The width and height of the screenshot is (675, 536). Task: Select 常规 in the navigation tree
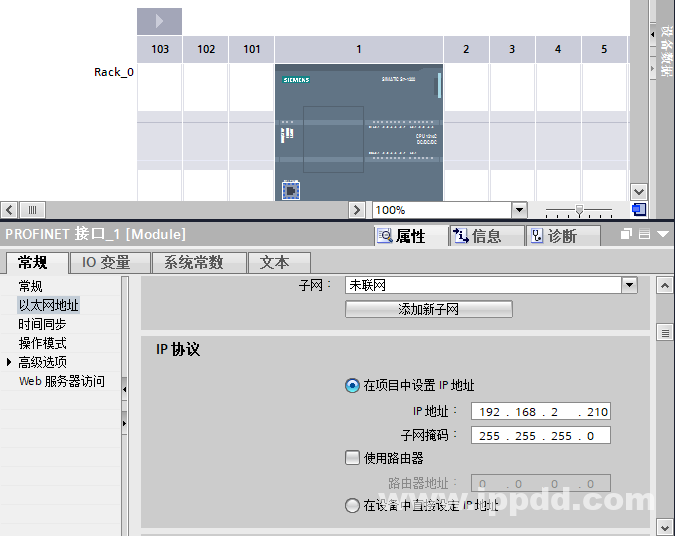[x=30, y=286]
